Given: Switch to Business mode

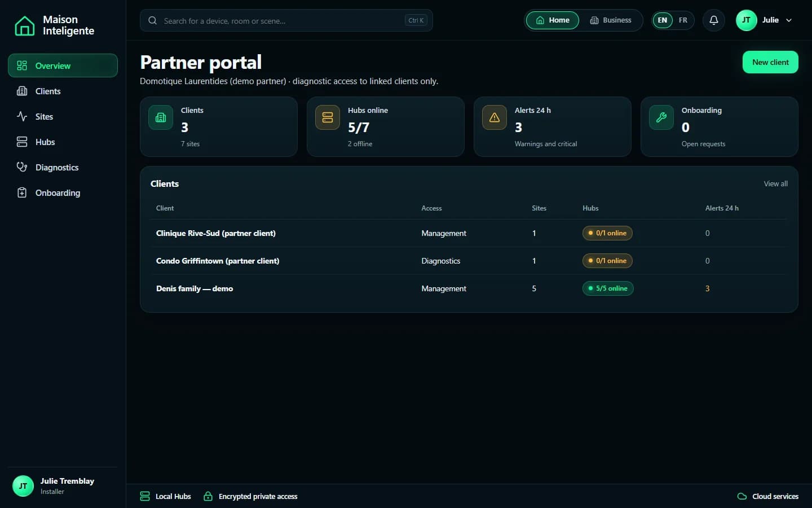Looking at the screenshot, I should [611, 20].
